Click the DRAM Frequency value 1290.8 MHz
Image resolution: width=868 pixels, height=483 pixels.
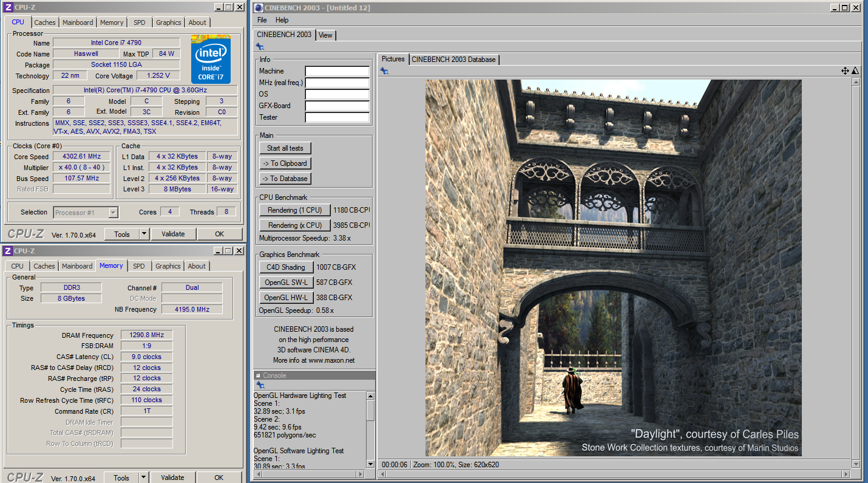[146, 335]
